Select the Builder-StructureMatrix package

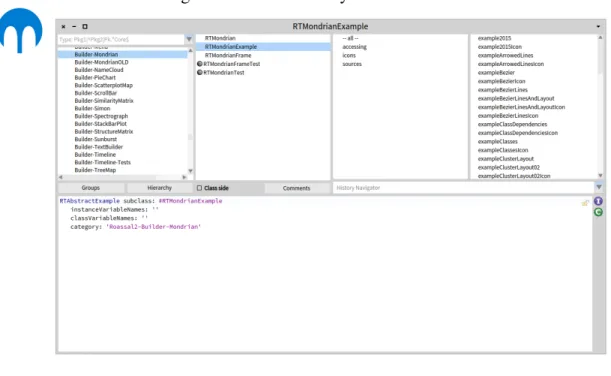pos(104,132)
